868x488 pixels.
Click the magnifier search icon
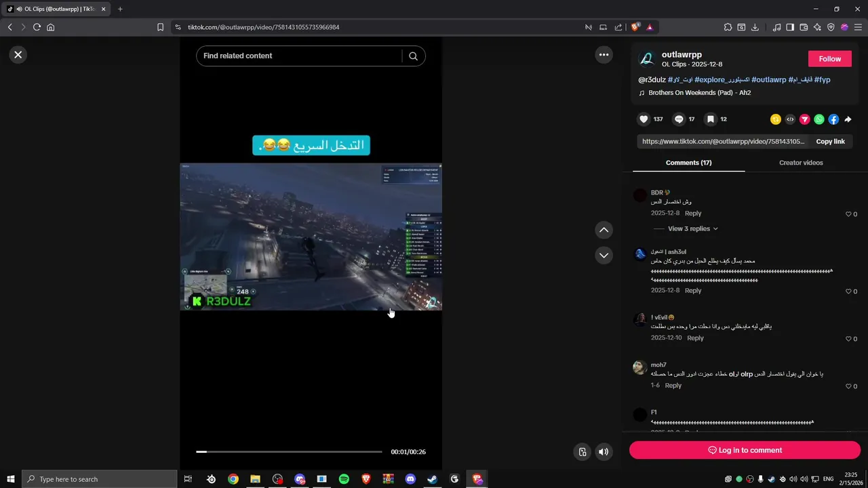coord(413,56)
